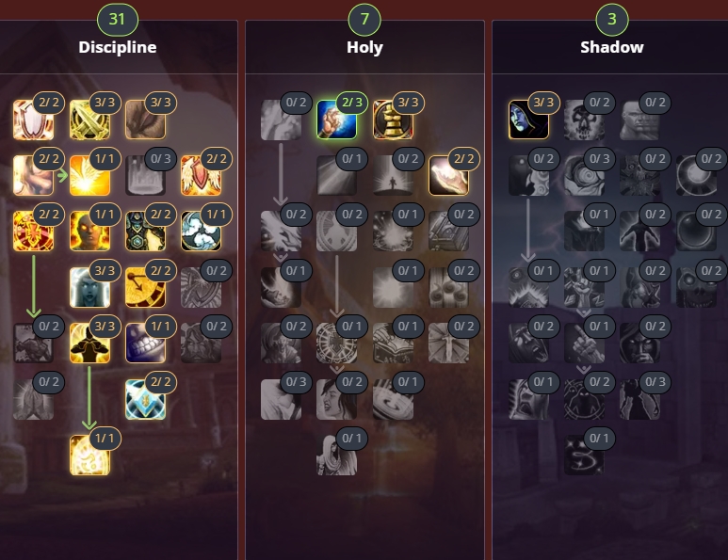Click the 7 points counter above Holy
728x560 pixels.
coord(364,19)
